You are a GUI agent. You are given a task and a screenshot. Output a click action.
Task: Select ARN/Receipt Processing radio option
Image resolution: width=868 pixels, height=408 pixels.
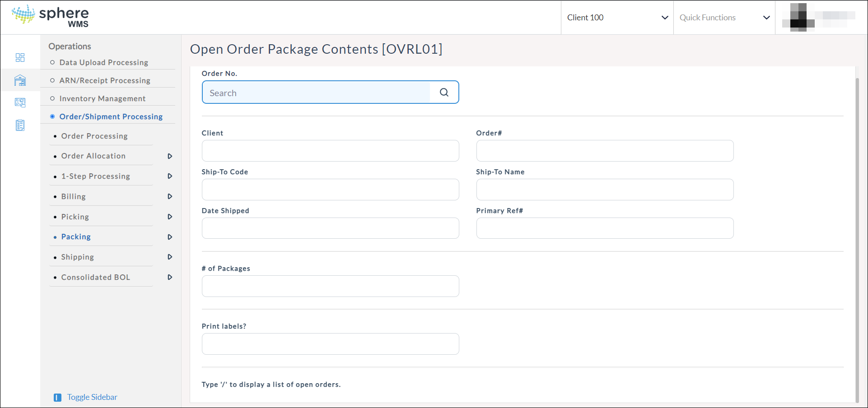[x=52, y=80]
